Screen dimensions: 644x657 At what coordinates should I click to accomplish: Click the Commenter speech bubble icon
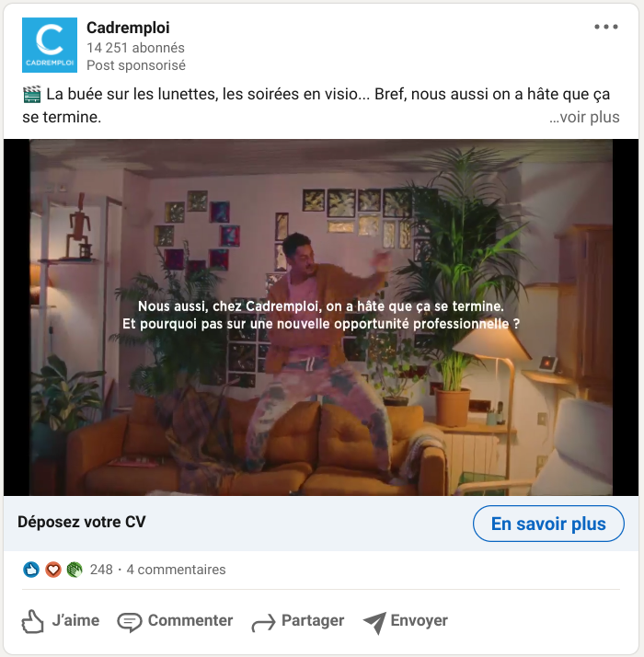pyautogui.click(x=130, y=622)
